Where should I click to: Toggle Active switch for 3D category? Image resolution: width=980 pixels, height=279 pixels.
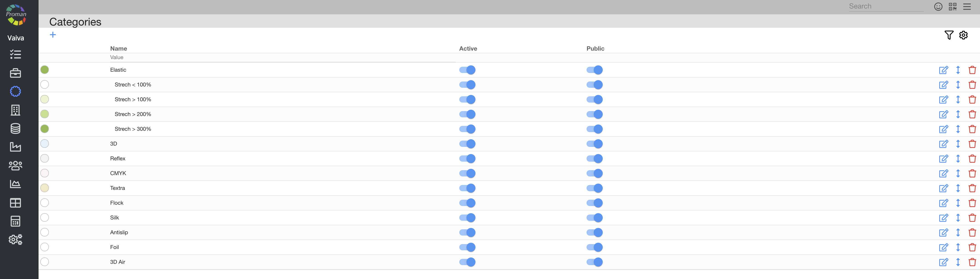[x=467, y=144]
